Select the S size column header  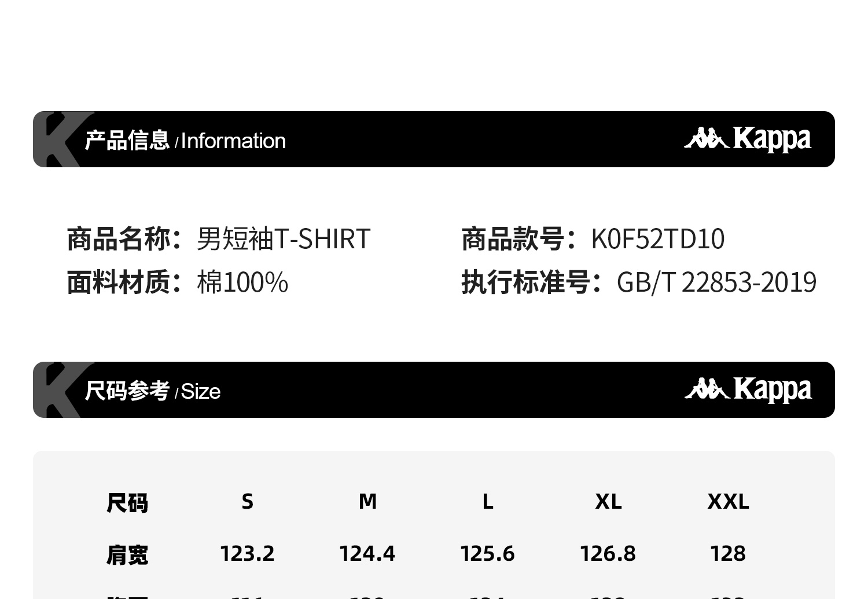(248, 501)
